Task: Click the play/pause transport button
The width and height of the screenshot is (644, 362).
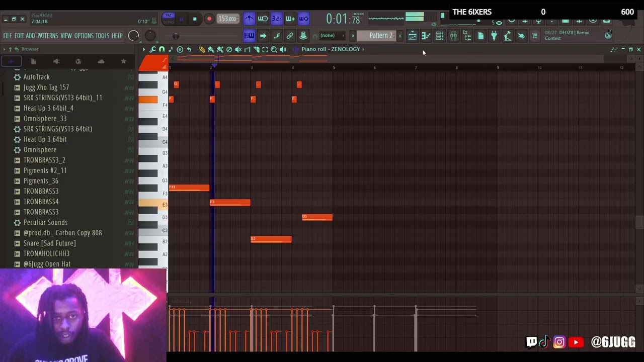Action: (182, 19)
